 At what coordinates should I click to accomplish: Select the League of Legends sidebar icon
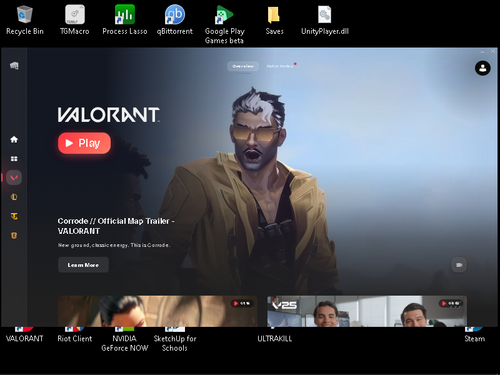pos(14,197)
